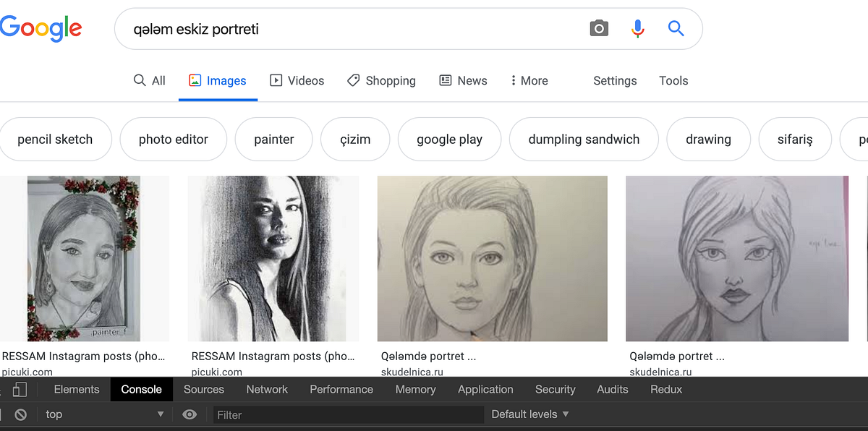Screen dimensions: 868x431
Task: Switch to DevTools Performance tab
Action: [x=341, y=389]
